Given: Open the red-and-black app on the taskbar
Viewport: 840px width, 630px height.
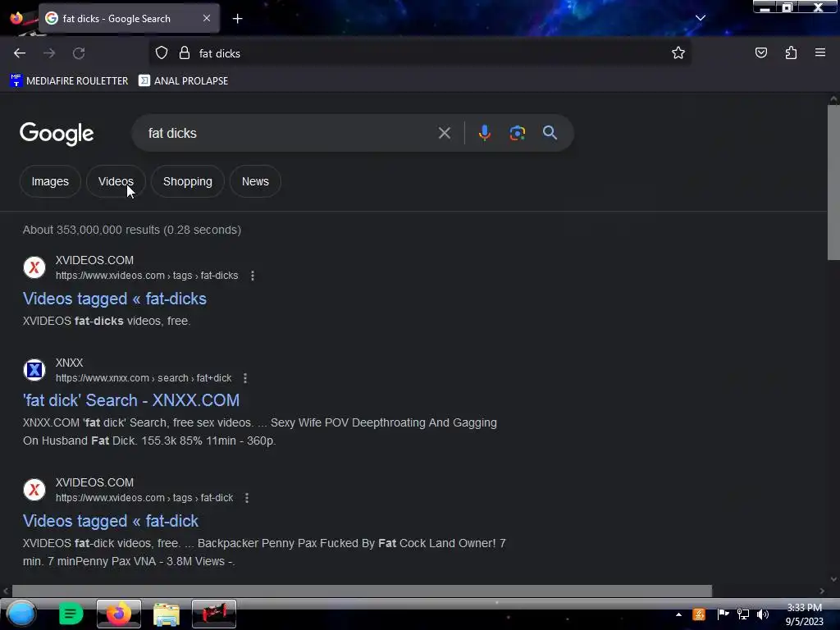Looking at the screenshot, I should tap(214, 614).
